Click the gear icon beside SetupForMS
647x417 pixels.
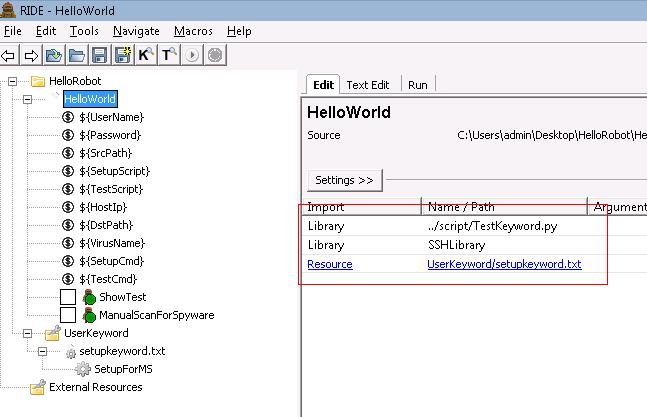point(83,369)
